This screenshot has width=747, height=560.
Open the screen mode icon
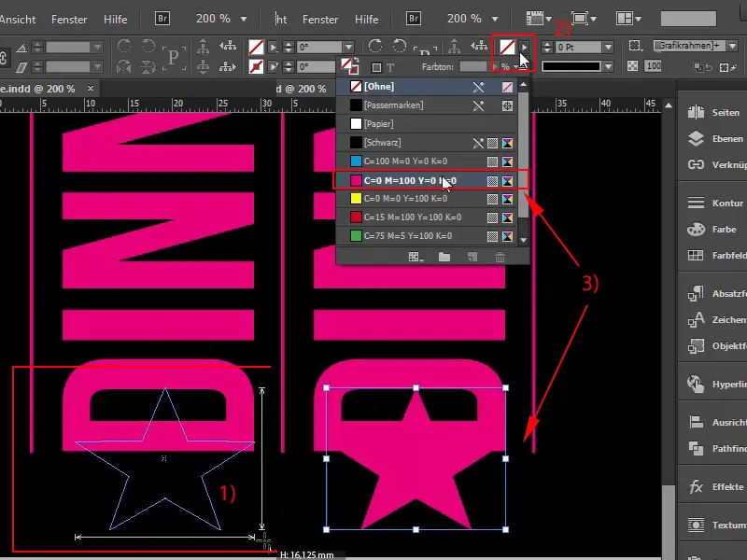click(580, 19)
